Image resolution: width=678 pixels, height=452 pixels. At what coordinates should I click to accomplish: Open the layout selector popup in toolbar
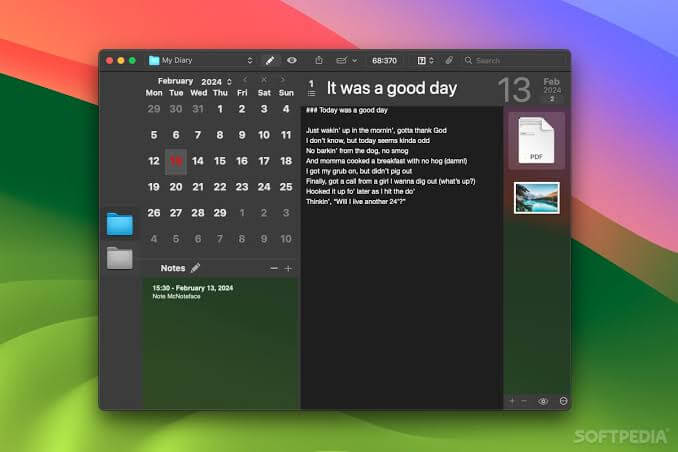tap(425, 61)
